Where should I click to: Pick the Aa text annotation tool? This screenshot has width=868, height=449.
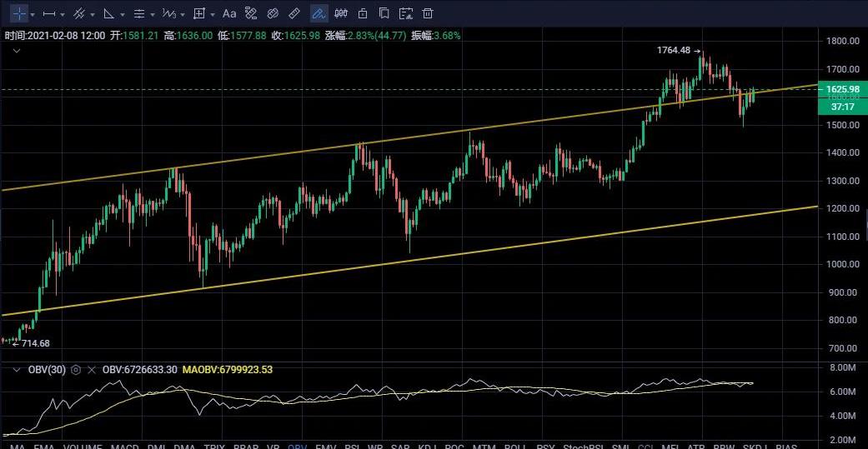tap(229, 13)
